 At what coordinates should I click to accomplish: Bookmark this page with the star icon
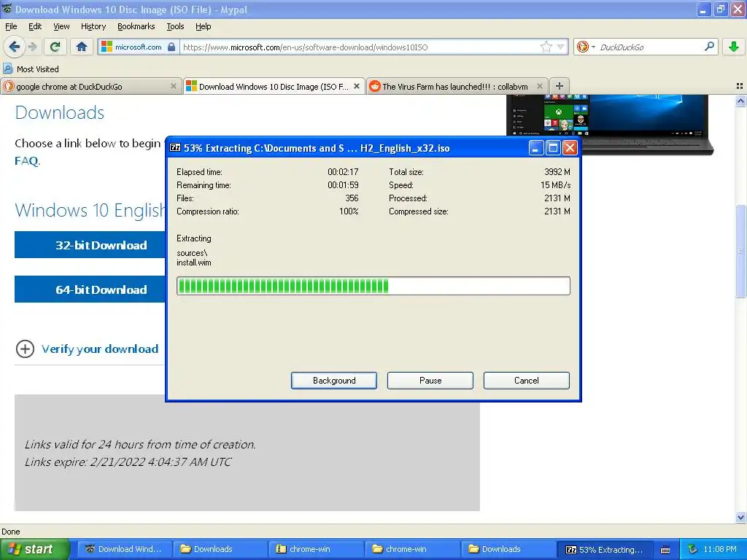tap(546, 47)
